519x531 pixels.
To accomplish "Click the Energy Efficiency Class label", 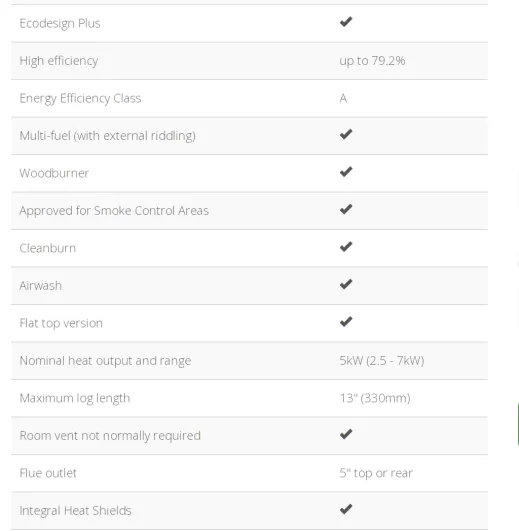I will [x=80, y=99].
